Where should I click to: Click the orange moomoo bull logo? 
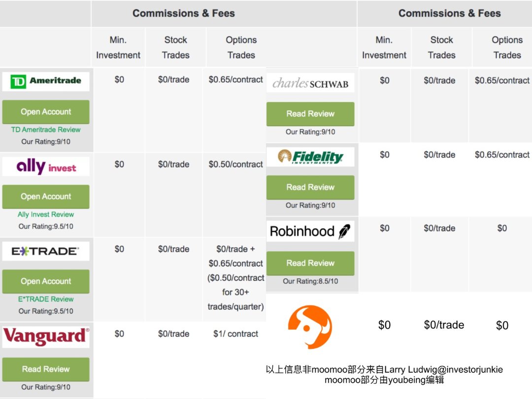pos(310,327)
